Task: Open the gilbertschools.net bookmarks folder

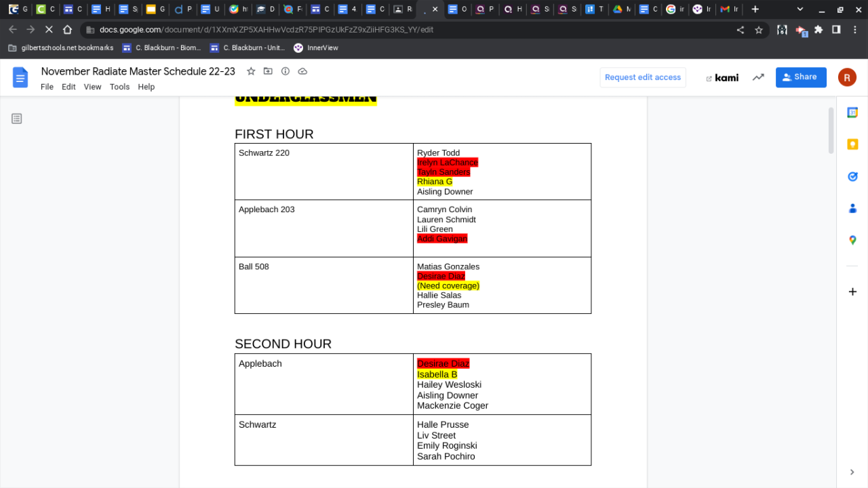Action: coord(60,48)
